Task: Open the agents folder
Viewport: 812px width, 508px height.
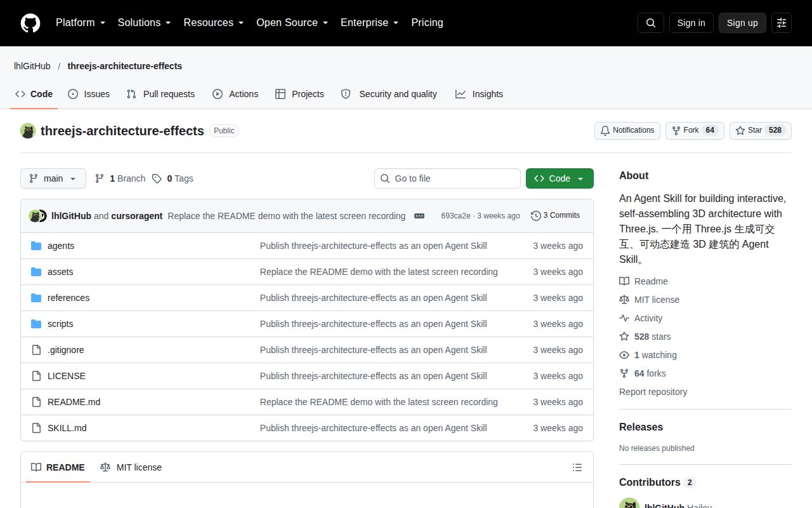Action: click(x=61, y=246)
